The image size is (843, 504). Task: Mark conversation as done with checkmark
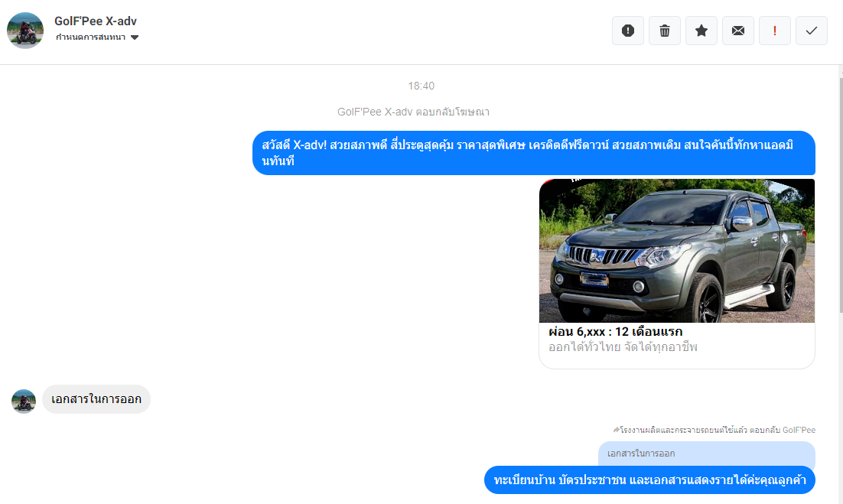812,31
